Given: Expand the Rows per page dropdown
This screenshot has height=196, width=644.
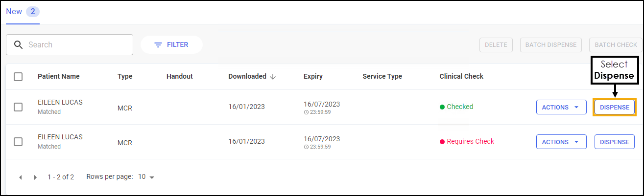Looking at the screenshot, I should [x=146, y=177].
